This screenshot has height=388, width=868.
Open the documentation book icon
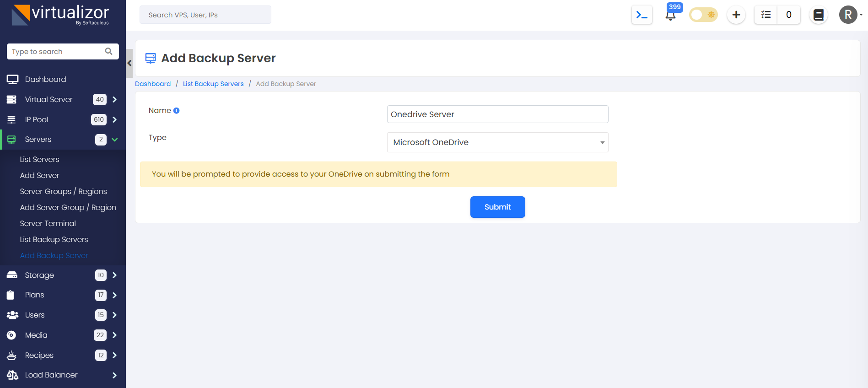point(819,15)
